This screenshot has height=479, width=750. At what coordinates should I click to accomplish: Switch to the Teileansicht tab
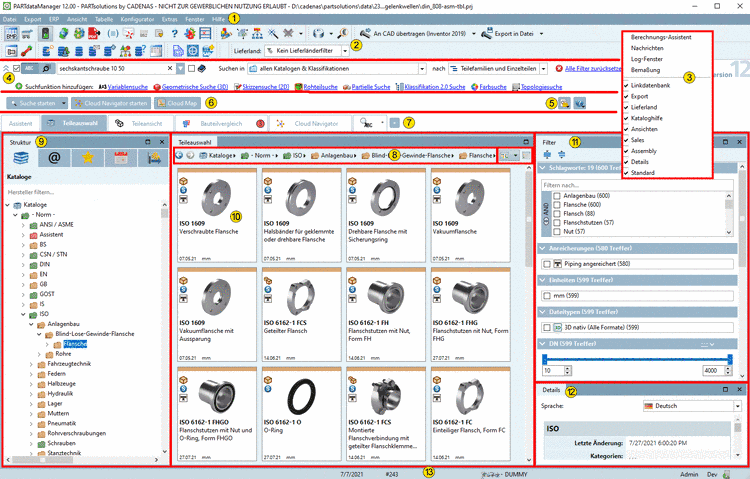click(x=139, y=123)
